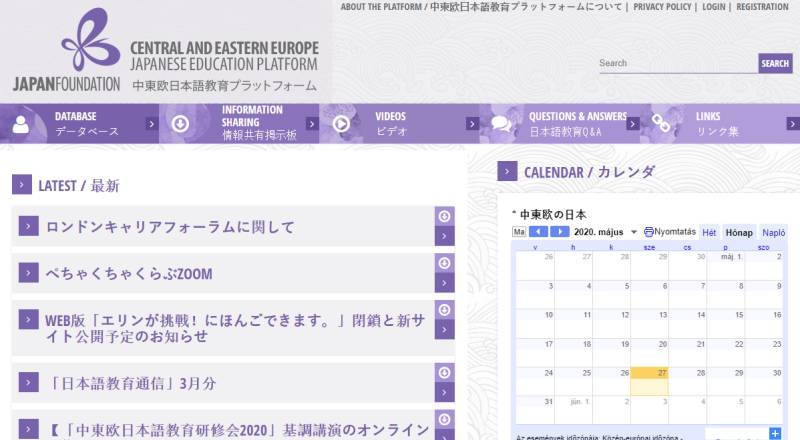
Task: Click the Questions & Answers speech bubble icon
Action: [x=501, y=124]
